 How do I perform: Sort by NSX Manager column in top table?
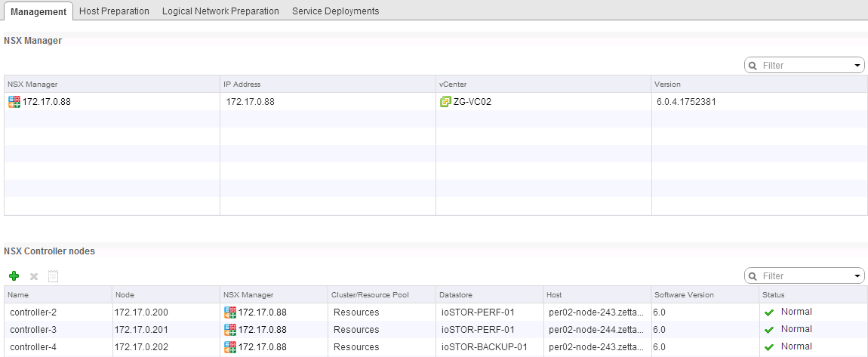click(x=112, y=84)
